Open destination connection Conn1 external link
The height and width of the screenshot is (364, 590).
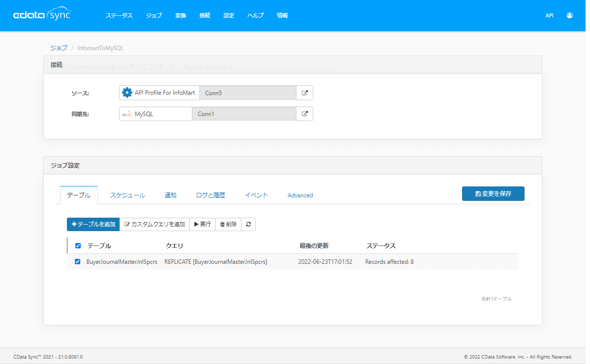pyautogui.click(x=305, y=114)
